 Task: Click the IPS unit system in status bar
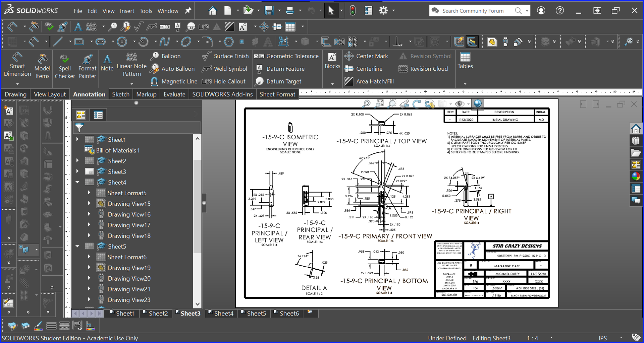602,338
